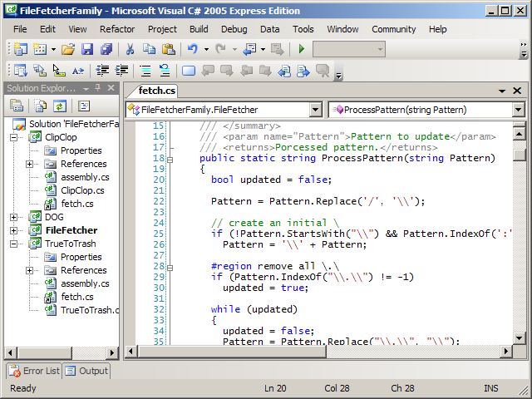Click the Display Quick Info icon
This screenshot has width=532, height=399.
pos(59,71)
